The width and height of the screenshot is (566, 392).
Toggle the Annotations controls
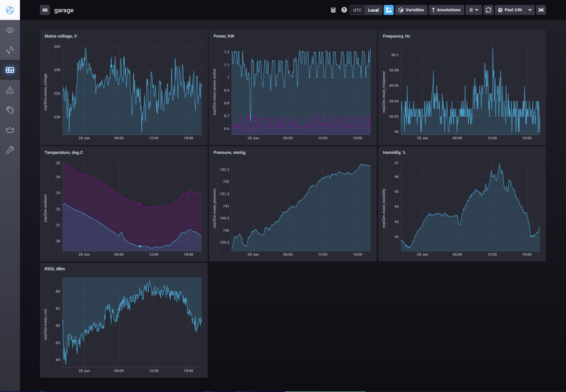tap(446, 10)
